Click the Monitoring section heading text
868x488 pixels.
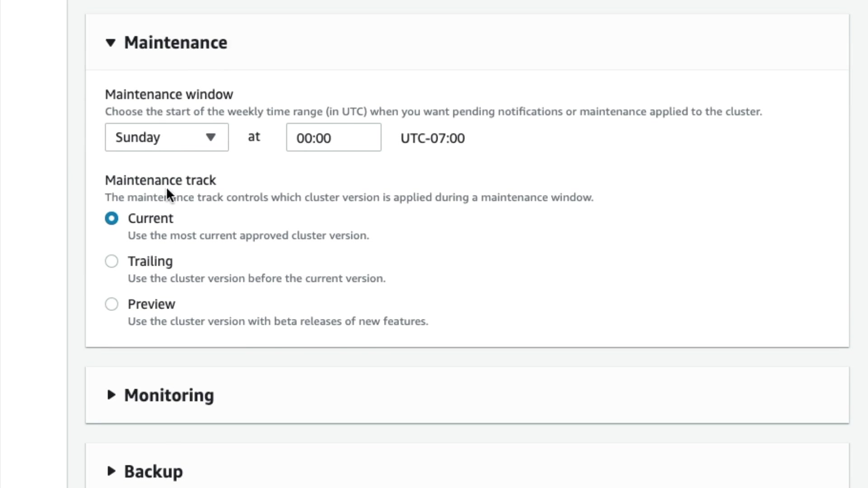click(169, 395)
